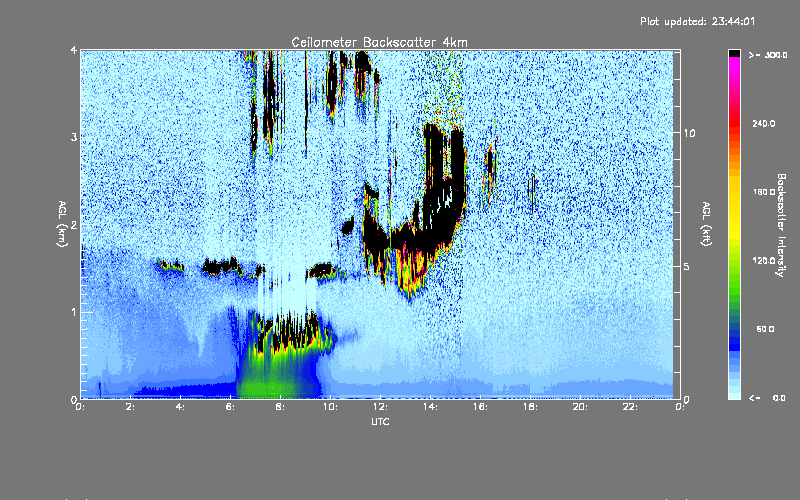
Task: Click the x-axis tick label 22:
Action: pos(630,407)
